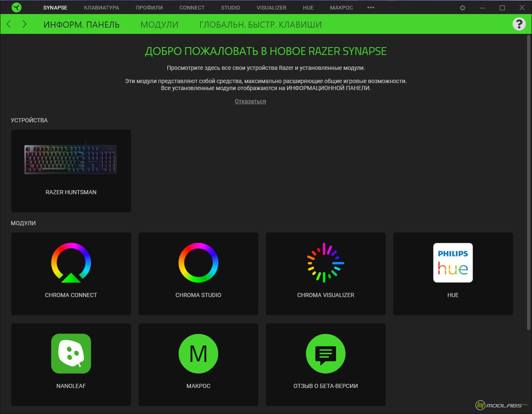532x414 pixels.
Task: Select the ИНФОРМ. ПАНЕЛЬ subtab
Action: 81,25
